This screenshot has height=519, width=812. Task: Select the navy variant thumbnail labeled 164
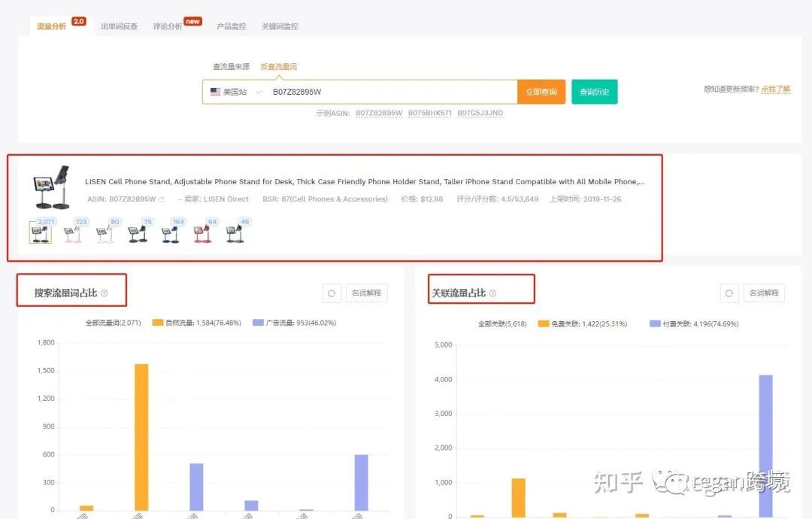click(171, 233)
